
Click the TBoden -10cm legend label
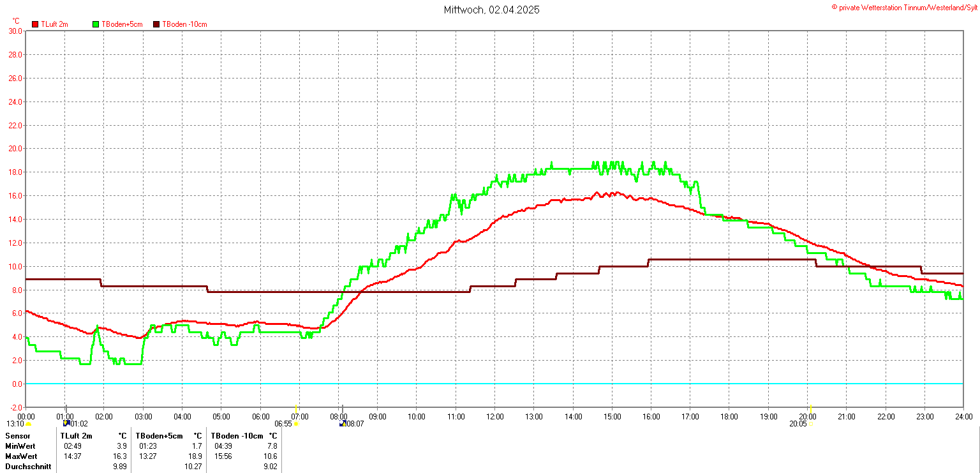pos(184,24)
